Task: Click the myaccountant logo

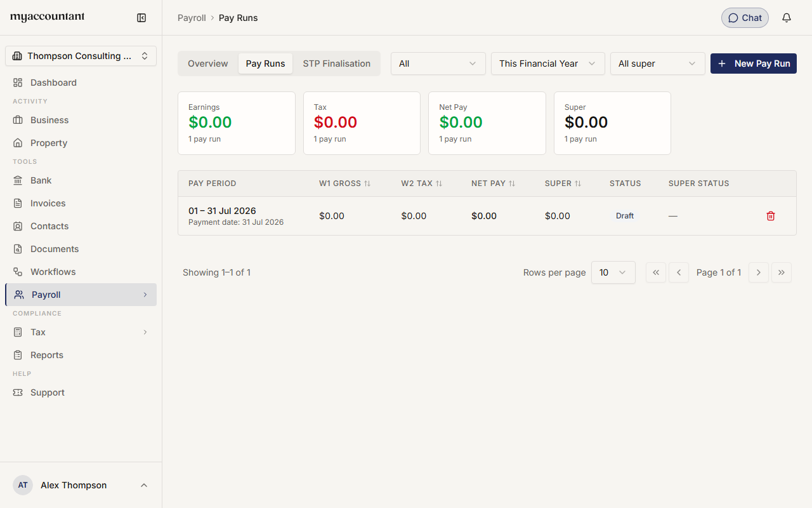Action: [47, 17]
